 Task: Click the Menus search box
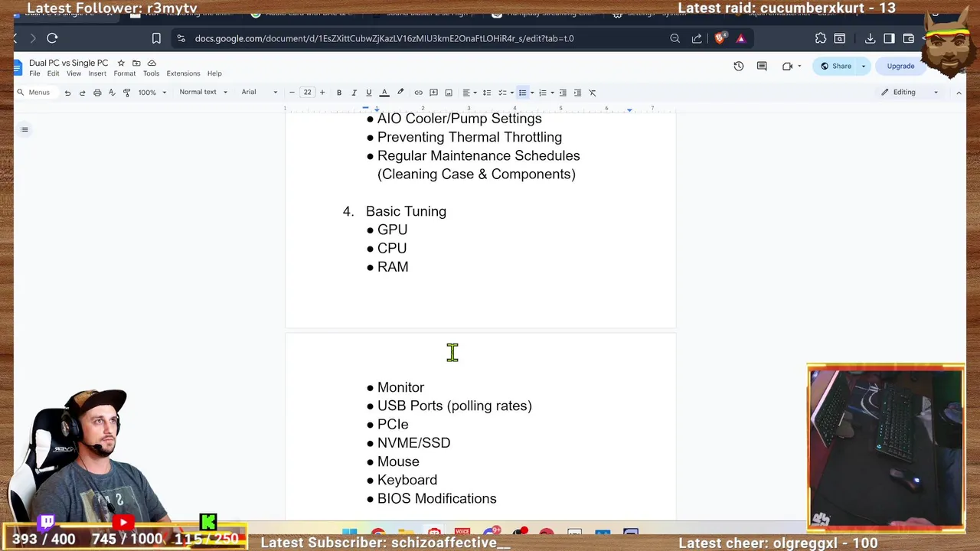tap(34, 93)
